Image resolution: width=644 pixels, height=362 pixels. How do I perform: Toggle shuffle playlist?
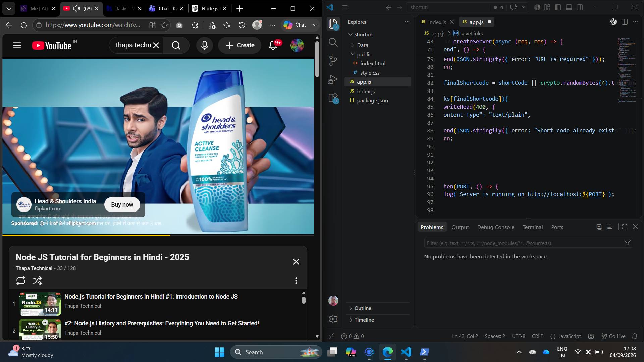(37, 281)
